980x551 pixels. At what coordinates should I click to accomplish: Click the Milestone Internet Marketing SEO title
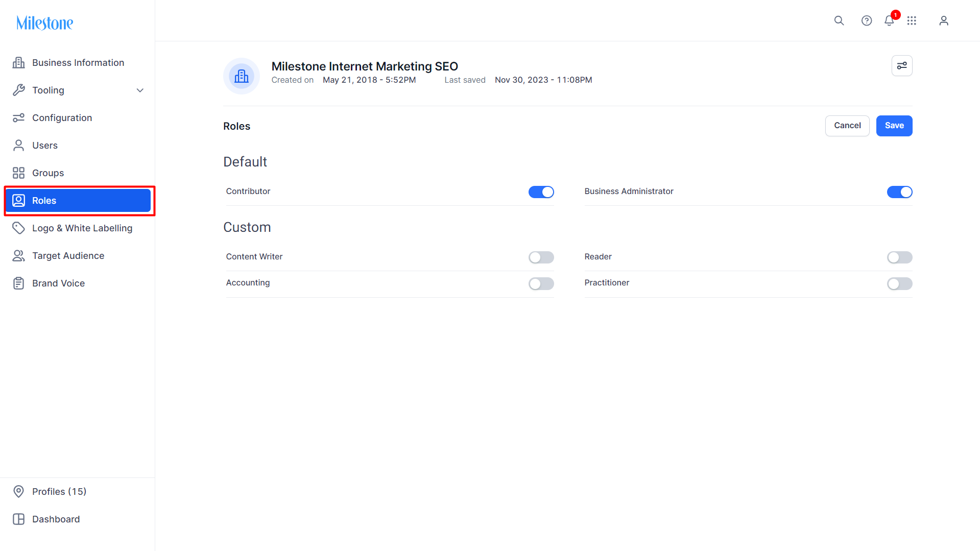click(x=365, y=66)
